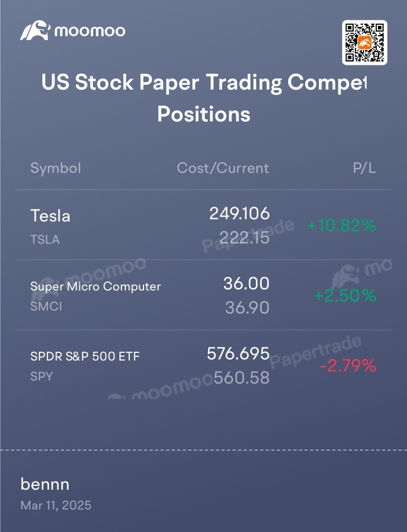
Task: Open the US Stock Paper Trading title
Action: (204, 82)
